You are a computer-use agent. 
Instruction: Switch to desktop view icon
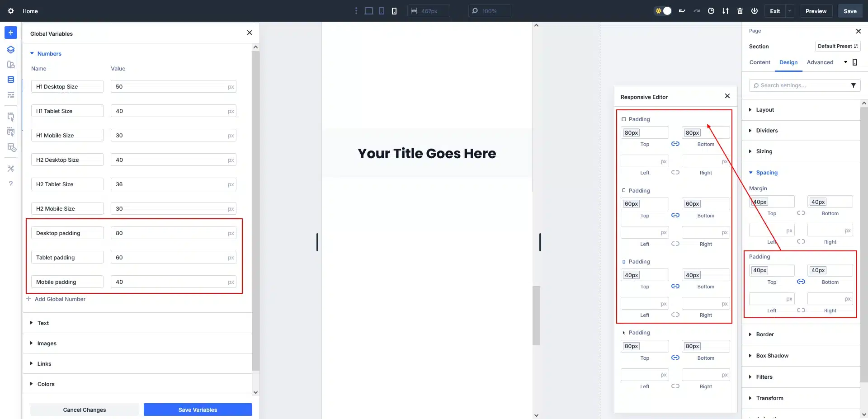click(x=369, y=11)
